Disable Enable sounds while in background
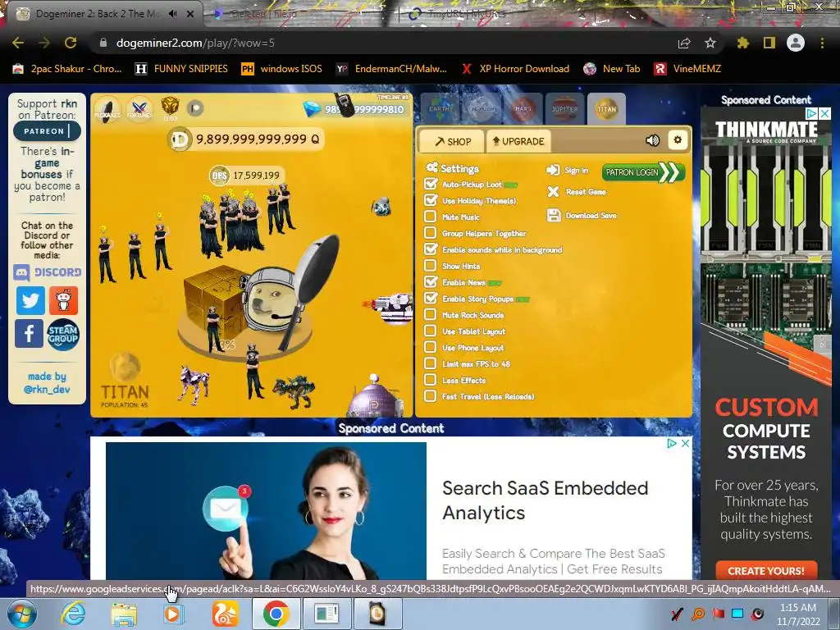The width and height of the screenshot is (840, 630). [x=431, y=249]
